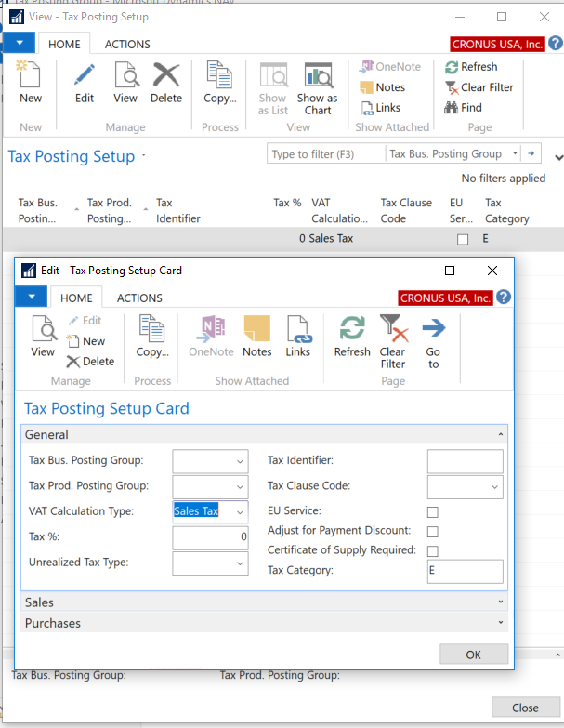This screenshot has height=728, width=564.
Task: Toggle EU Service checkbox in list row
Action: pos(463,239)
